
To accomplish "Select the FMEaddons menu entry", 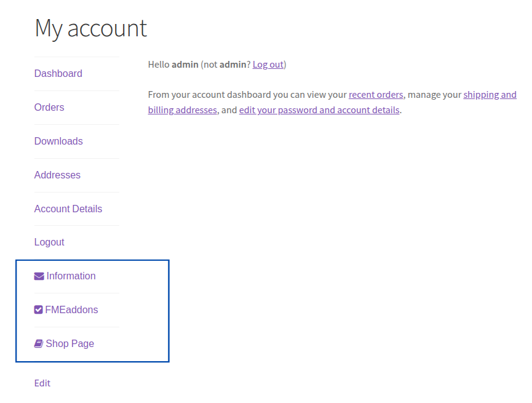I will 71,310.
